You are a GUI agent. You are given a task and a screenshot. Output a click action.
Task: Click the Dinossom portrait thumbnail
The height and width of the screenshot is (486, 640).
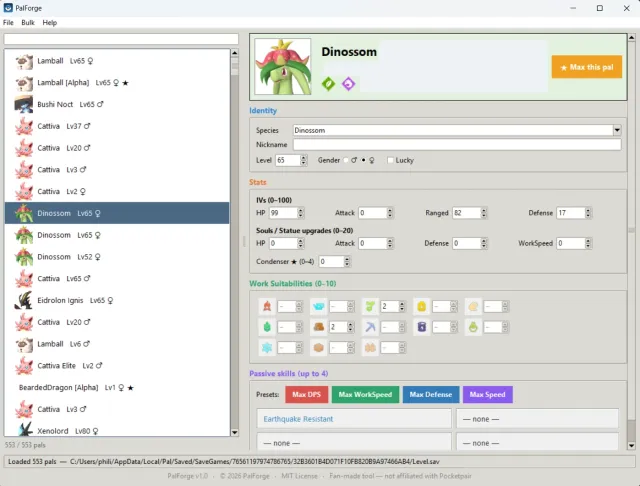283,67
